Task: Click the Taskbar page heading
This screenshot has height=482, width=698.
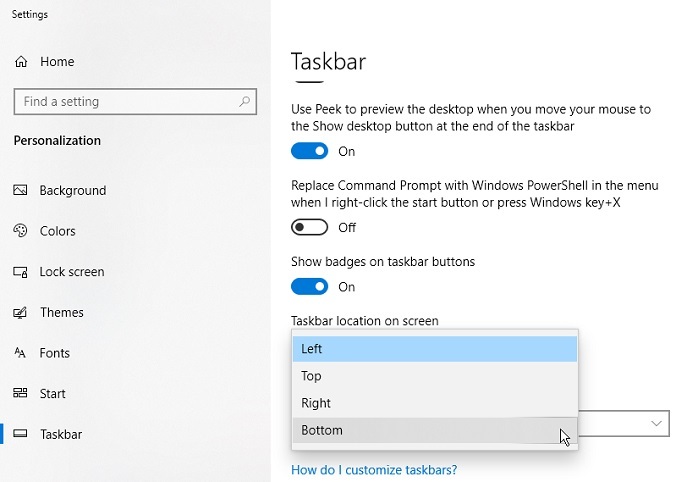Action: 329,61
